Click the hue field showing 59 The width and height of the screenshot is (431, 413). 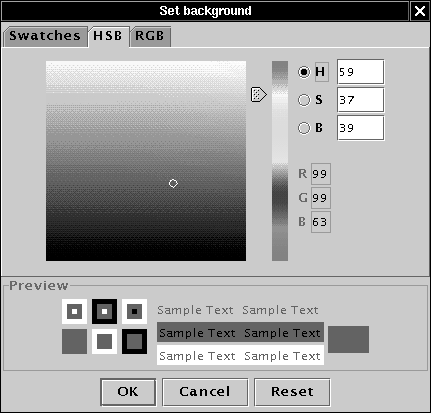tap(360, 72)
